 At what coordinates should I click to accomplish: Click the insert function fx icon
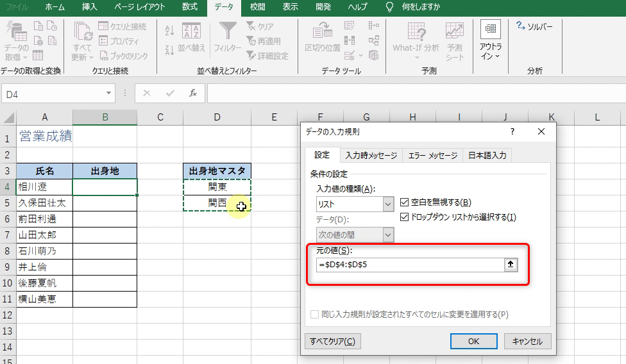click(192, 94)
